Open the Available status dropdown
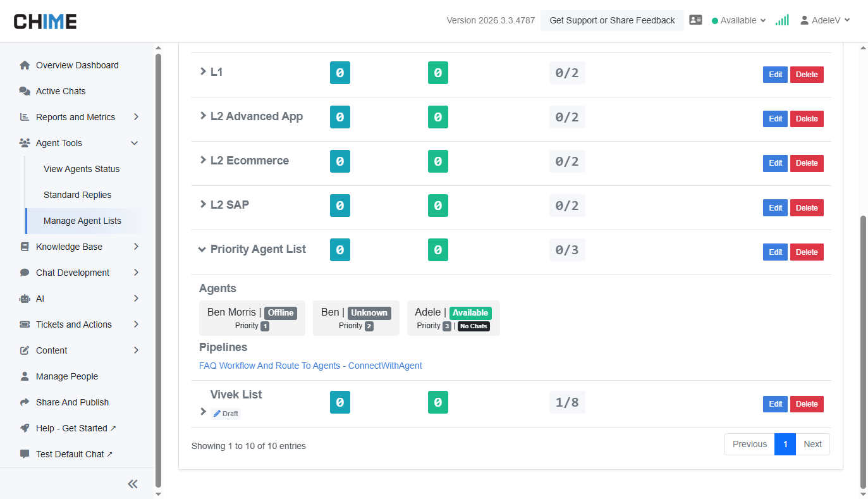868x499 pixels. pyautogui.click(x=738, y=20)
